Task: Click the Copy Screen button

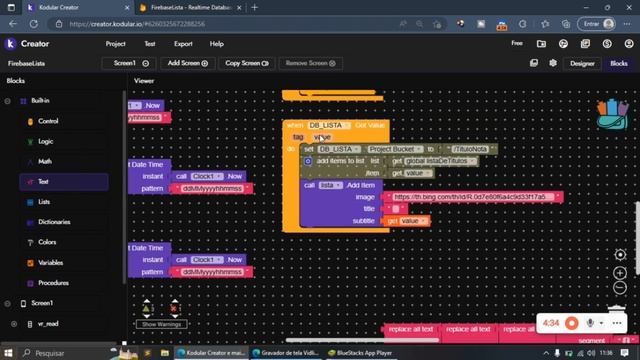Action: (247, 63)
